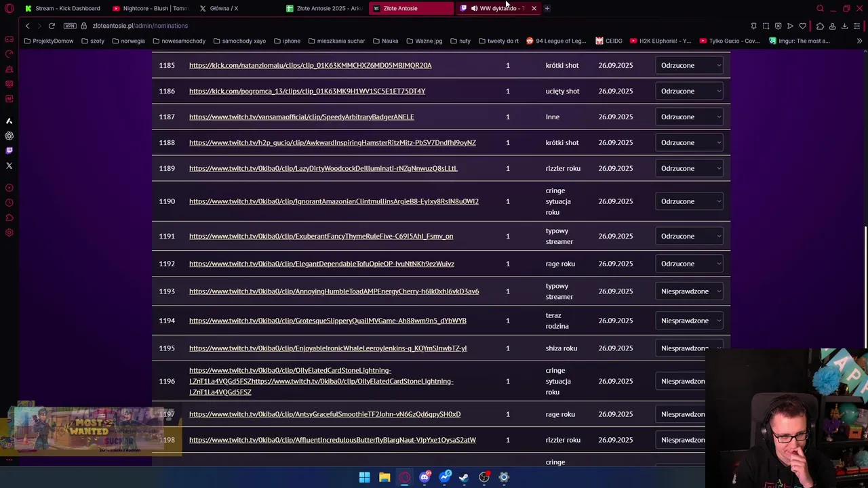Open status dropdown for row 1189
The width and height of the screenshot is (868, 488).
689,168
